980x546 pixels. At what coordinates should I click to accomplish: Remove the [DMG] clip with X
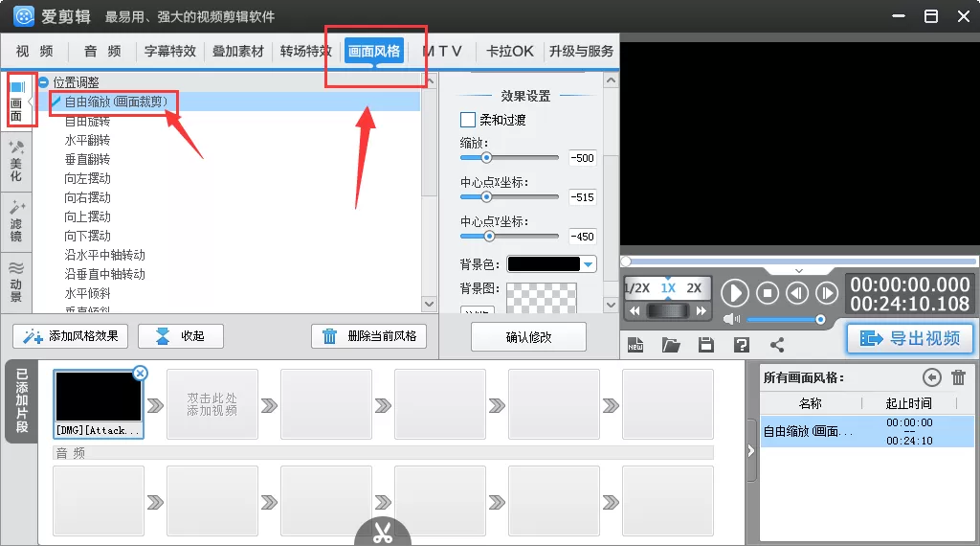coord(141,374)
